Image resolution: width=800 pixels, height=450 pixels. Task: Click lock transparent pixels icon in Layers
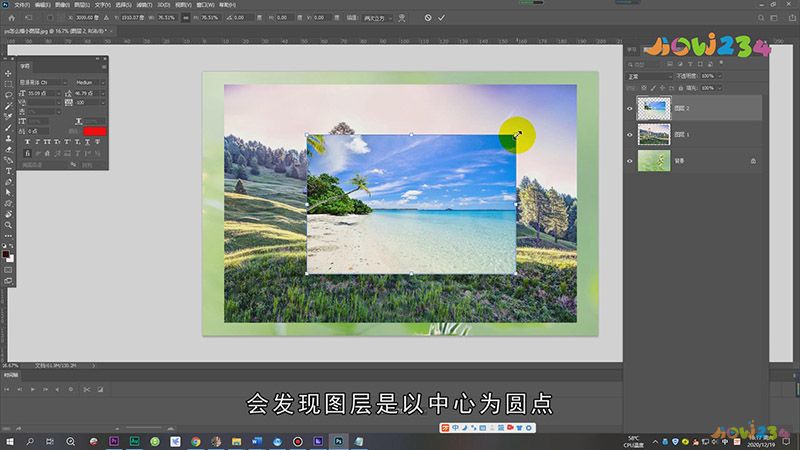[644, 88]
